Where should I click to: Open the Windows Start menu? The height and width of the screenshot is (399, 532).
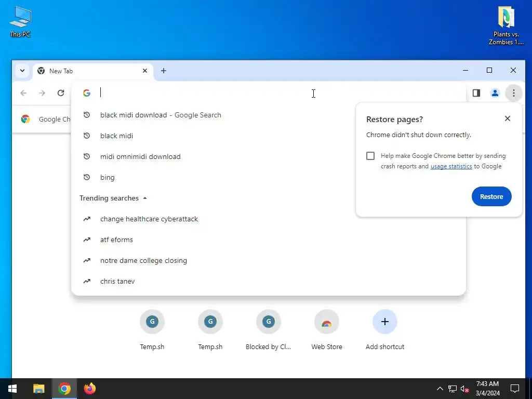[12, 389]
